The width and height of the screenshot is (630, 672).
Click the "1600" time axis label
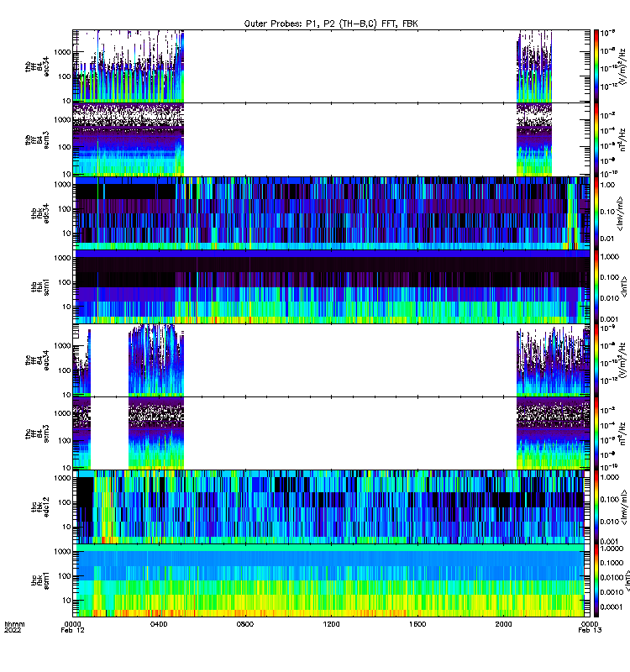(x=417, y=624)
